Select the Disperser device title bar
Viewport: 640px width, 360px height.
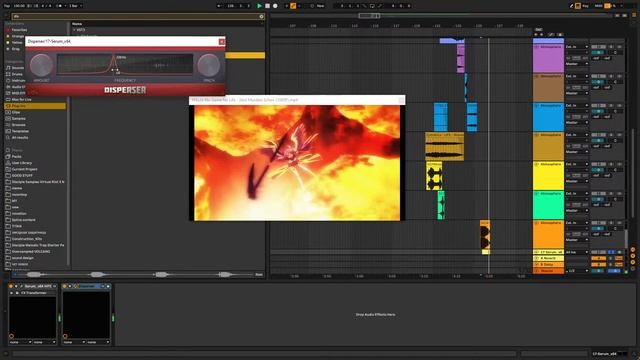[x=87, y=287]
